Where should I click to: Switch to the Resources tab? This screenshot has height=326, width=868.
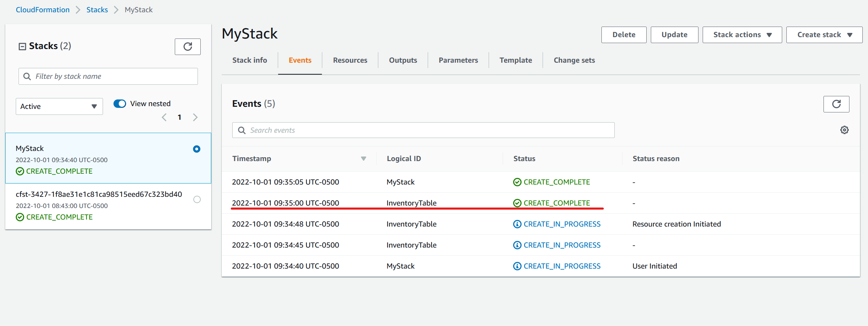pos(350,60)
